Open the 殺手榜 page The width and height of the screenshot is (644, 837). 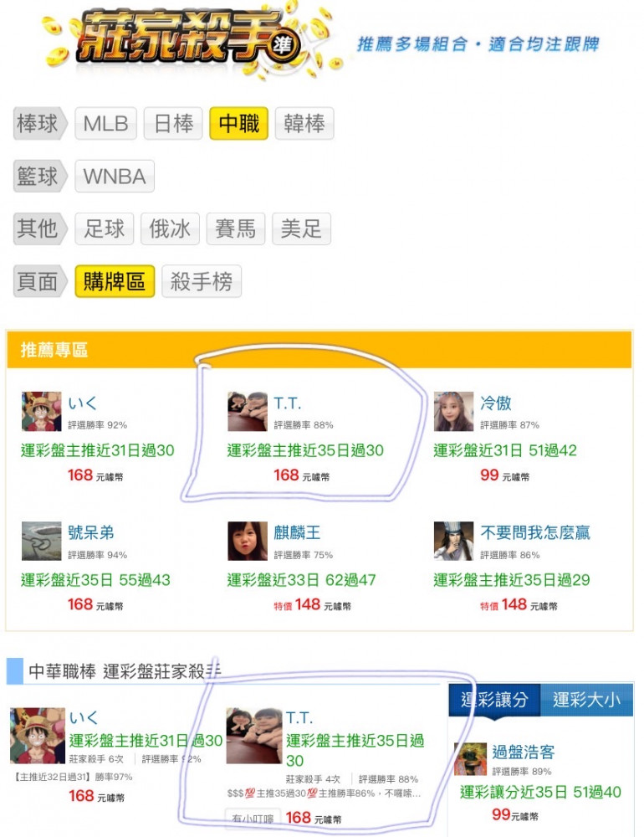202,281
